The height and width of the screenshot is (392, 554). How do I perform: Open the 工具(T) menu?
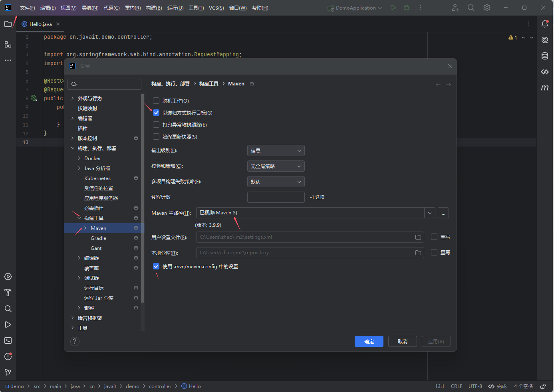(x=196, y=8)
